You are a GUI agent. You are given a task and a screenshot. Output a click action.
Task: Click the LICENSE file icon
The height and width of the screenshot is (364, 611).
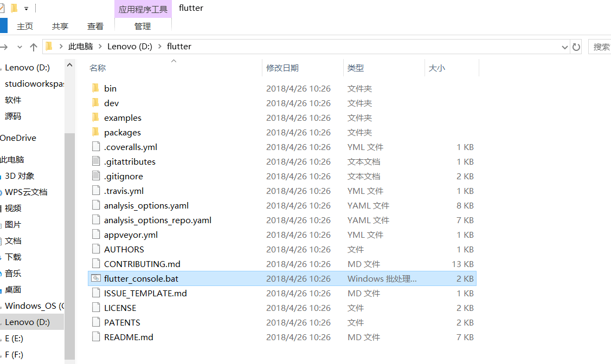(x=96, y=308)
